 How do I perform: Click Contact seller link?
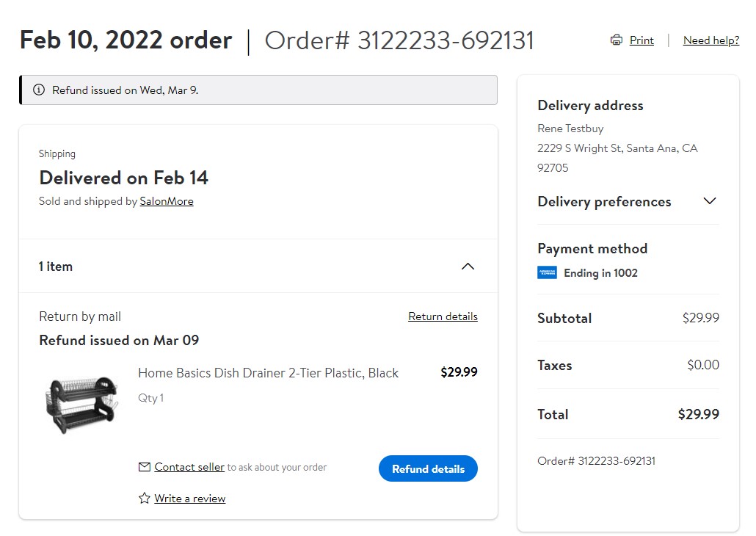[189, 467]
